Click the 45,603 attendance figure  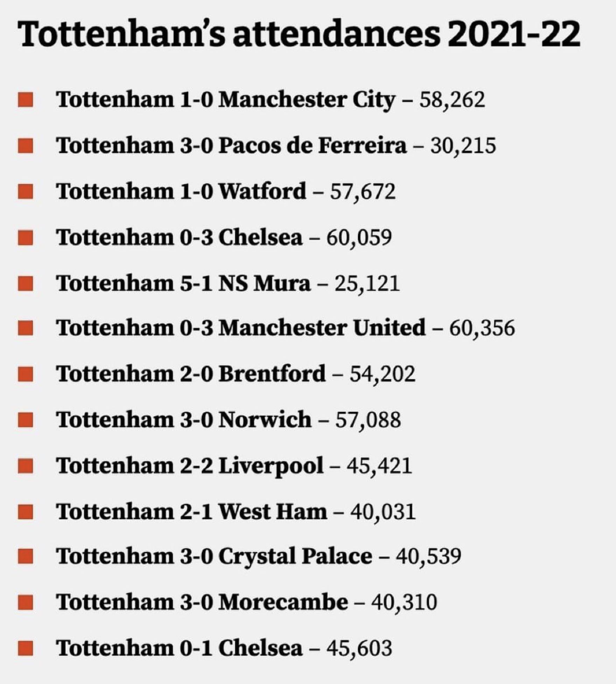point(359,648)
